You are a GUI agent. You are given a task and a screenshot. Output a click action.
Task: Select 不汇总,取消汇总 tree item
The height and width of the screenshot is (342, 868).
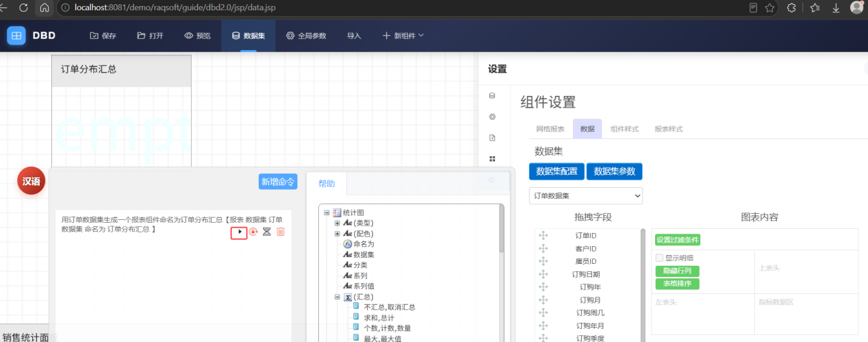click(x=390, y=307)
